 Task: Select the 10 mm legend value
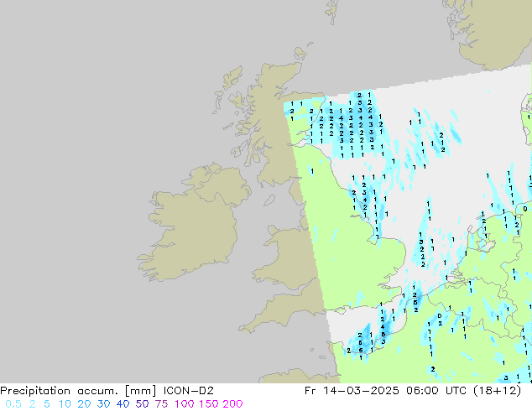[65, 404]
